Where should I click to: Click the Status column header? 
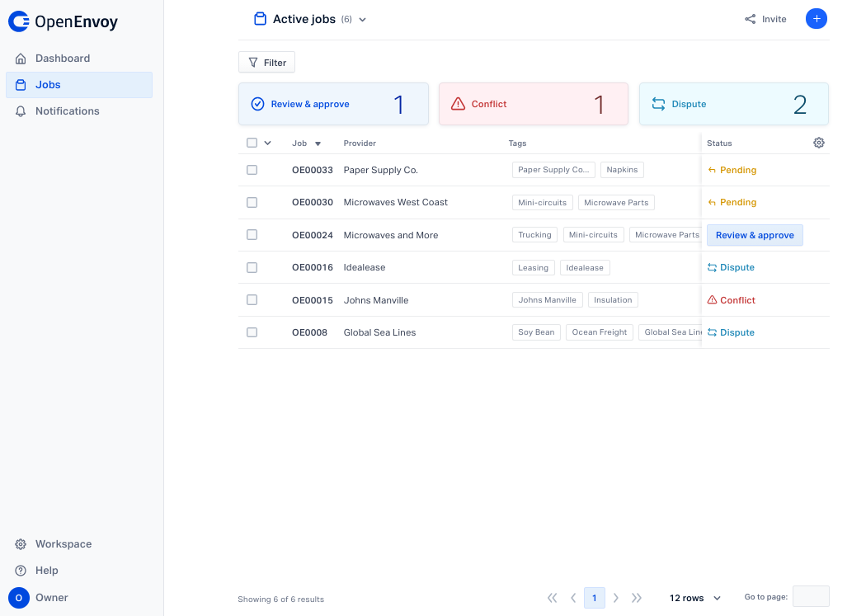[719, 143]
